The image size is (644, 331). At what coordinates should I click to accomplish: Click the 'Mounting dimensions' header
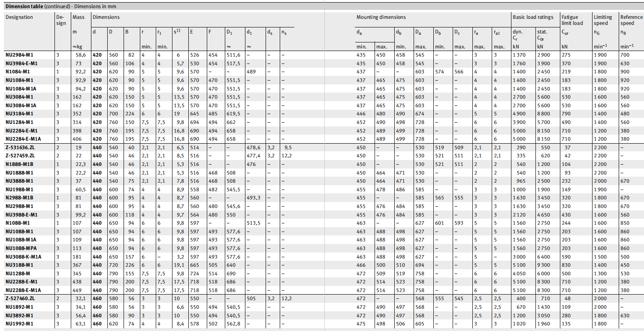pos(381,17)
